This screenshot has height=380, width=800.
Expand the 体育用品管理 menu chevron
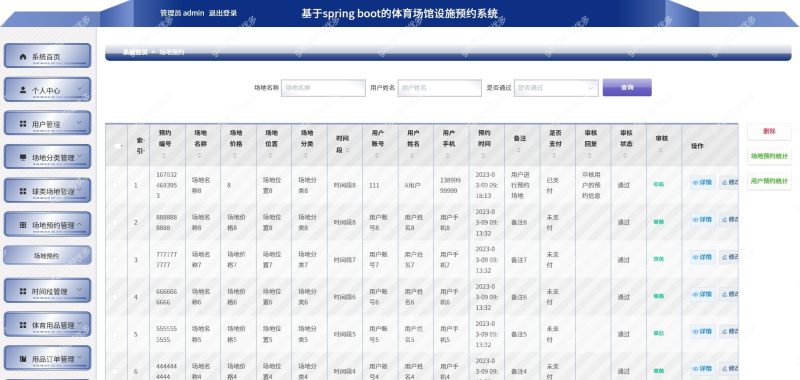click(79, 324)
